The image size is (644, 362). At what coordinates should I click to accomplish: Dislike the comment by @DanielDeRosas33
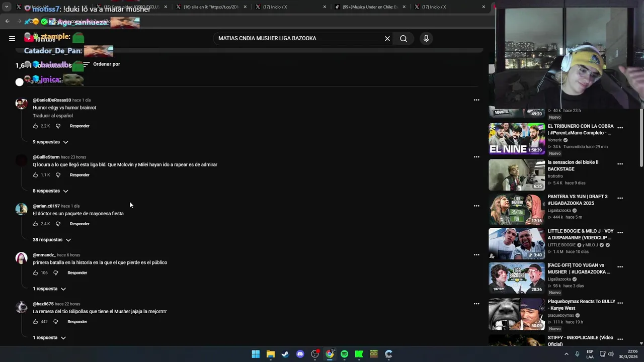(58, 126)
